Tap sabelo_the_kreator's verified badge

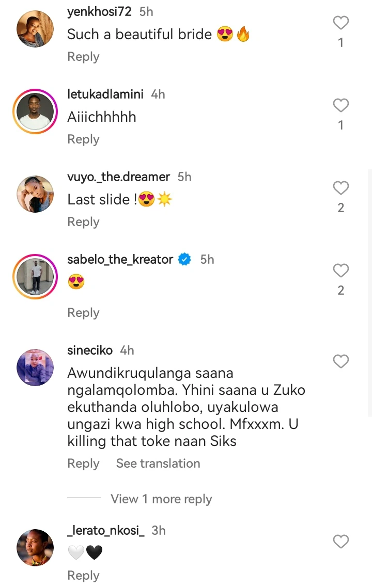point(184,260)
